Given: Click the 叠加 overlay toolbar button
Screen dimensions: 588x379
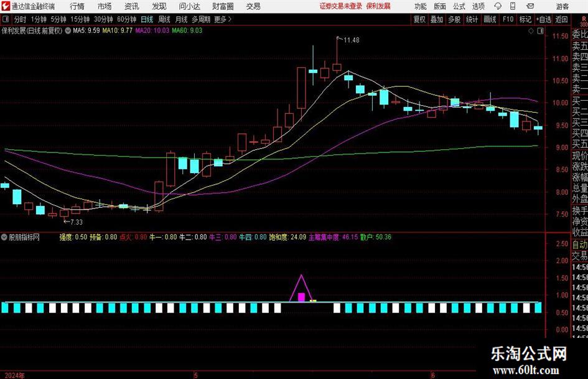Looking at the screenshot, I should point(437,19).
